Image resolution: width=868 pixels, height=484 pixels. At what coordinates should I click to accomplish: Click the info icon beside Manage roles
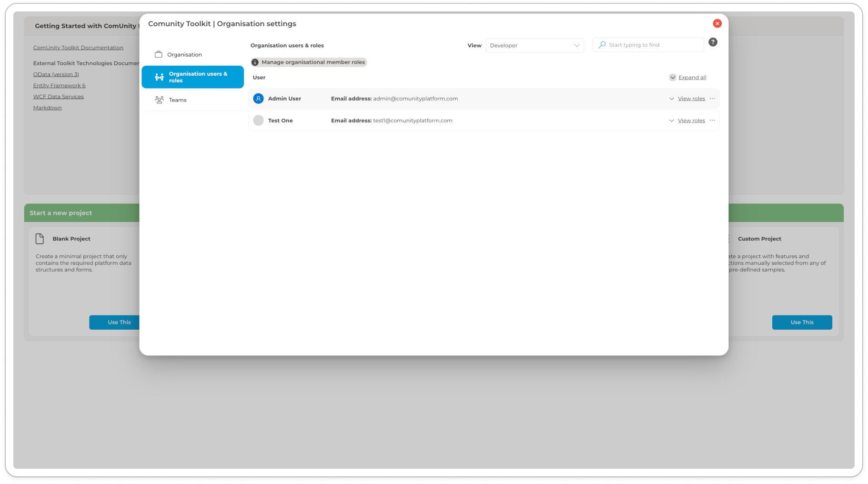pos(255,62)
